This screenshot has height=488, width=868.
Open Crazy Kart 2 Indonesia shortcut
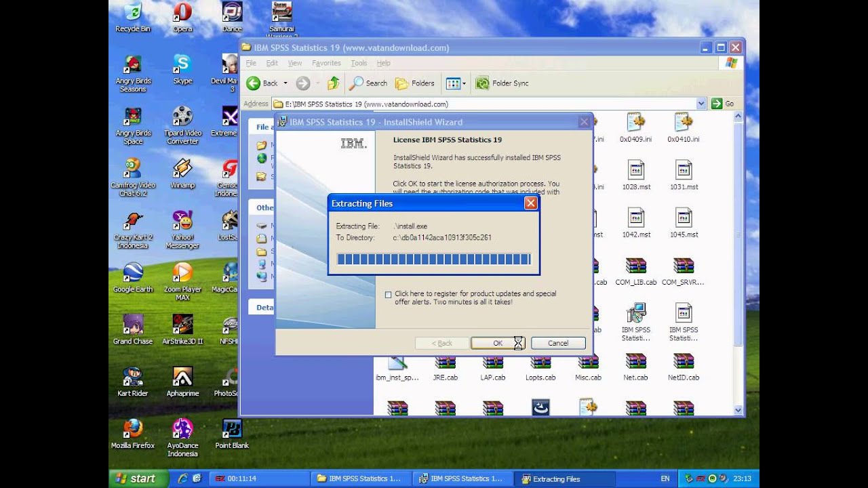(x=133, y=230)
